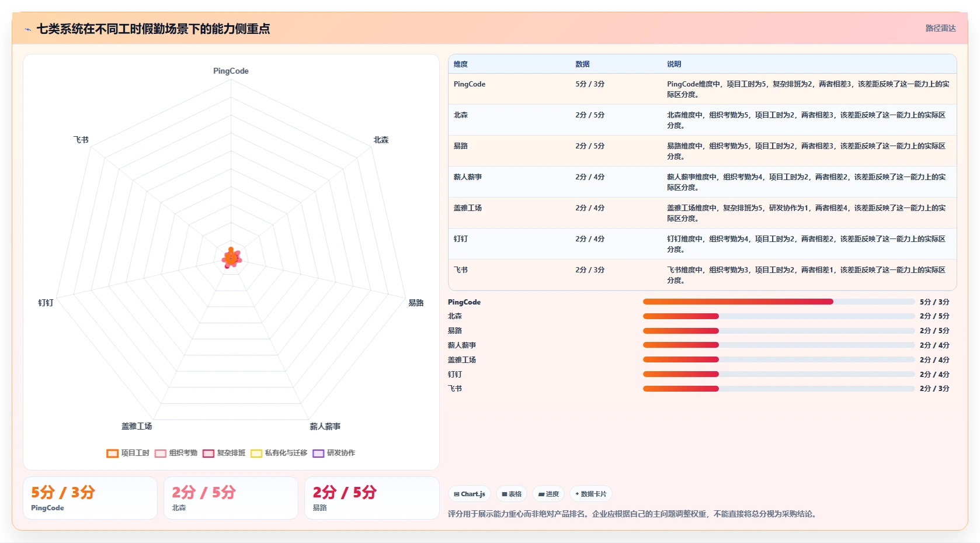This screenshot has width=980, height=543.
Task: Click the 路径雷达 label in the header
Action: [940, 28]
